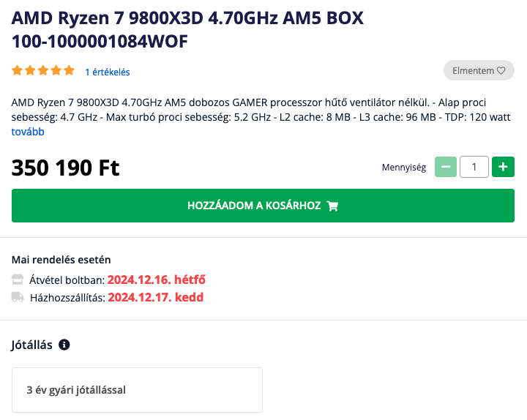Click the store icon beside Átvétel boltban
Image resolution: width=527 pixels, height=420 pixels.
pyautogui.click(x=18, y=280)
